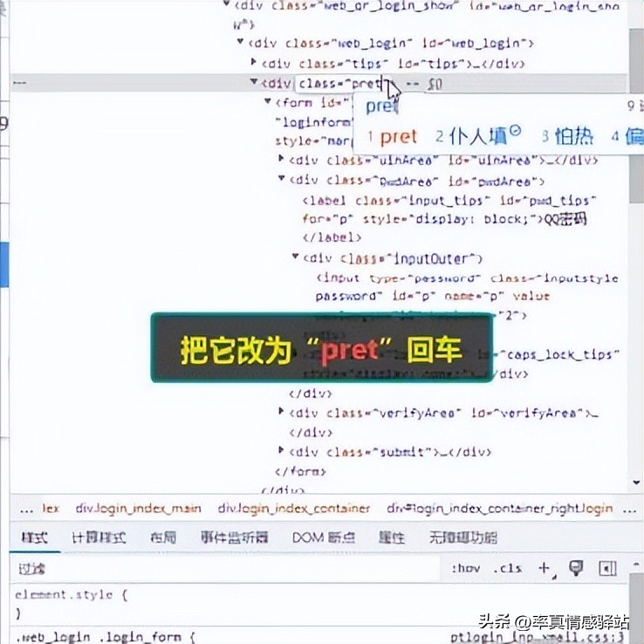The image size is (644, 644).
Task: Select the closing </label> tag line
Action: (x=332, y=237)
